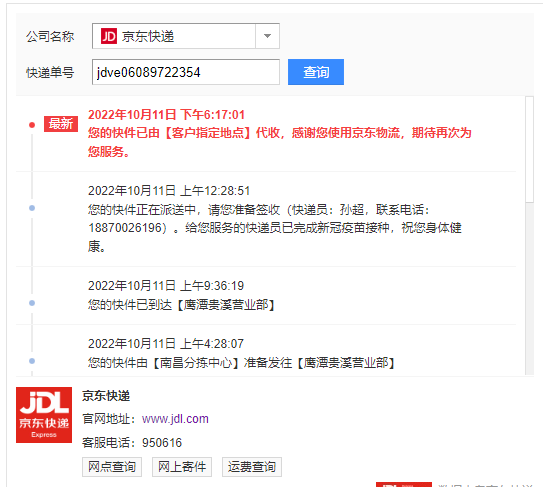Focus the tracking number input field
This screenshot has width=543, height=487.
pos(186,72)
